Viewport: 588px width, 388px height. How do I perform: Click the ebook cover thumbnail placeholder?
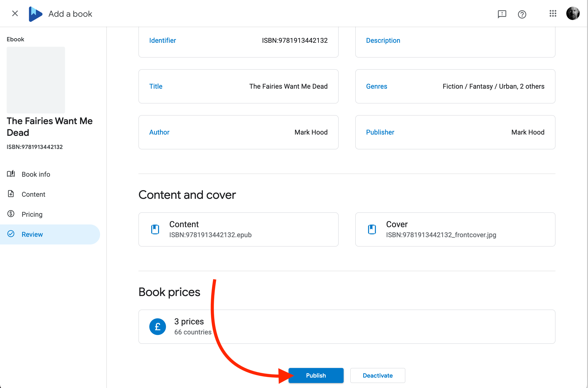pos(36,80)
